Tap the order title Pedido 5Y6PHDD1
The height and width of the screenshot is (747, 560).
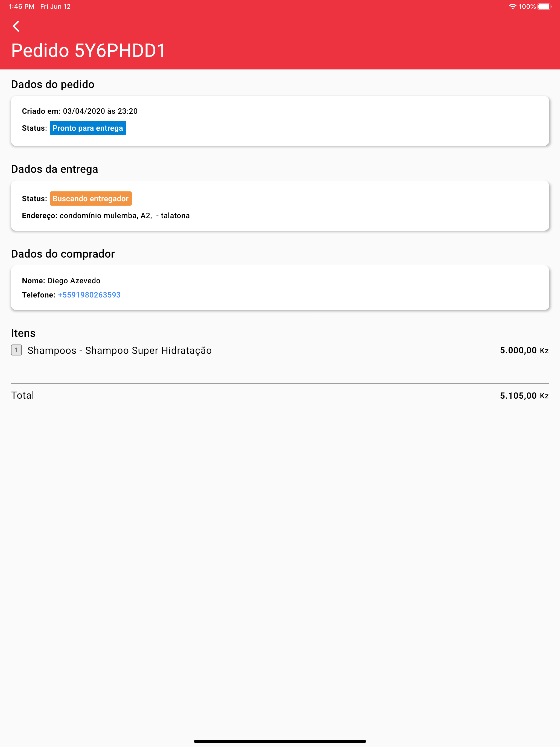(x=89, y=50)
